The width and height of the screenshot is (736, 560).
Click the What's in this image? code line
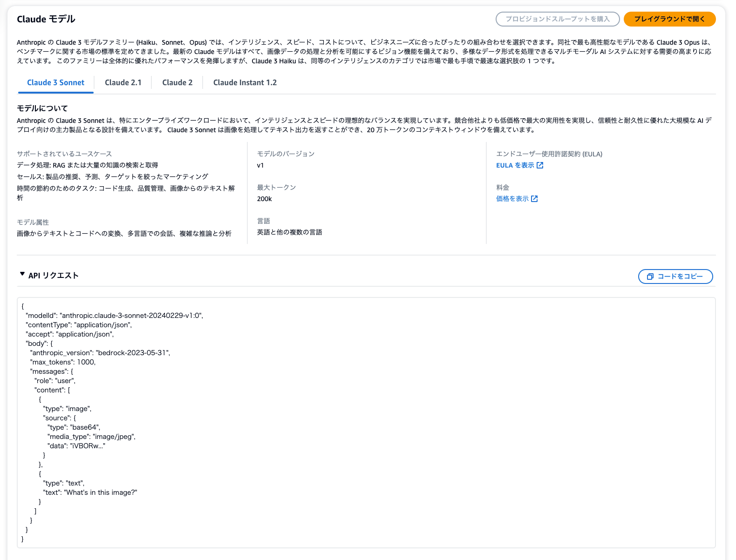coord(90,493)
